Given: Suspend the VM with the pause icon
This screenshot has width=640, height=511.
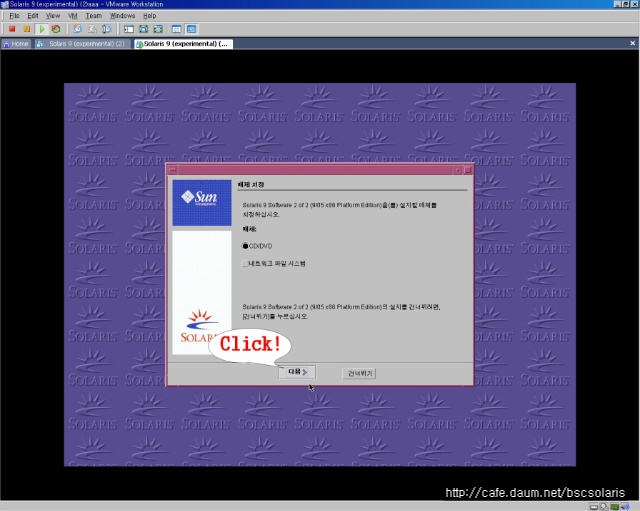Looking at the screenshot, I should tap(27, 29).
